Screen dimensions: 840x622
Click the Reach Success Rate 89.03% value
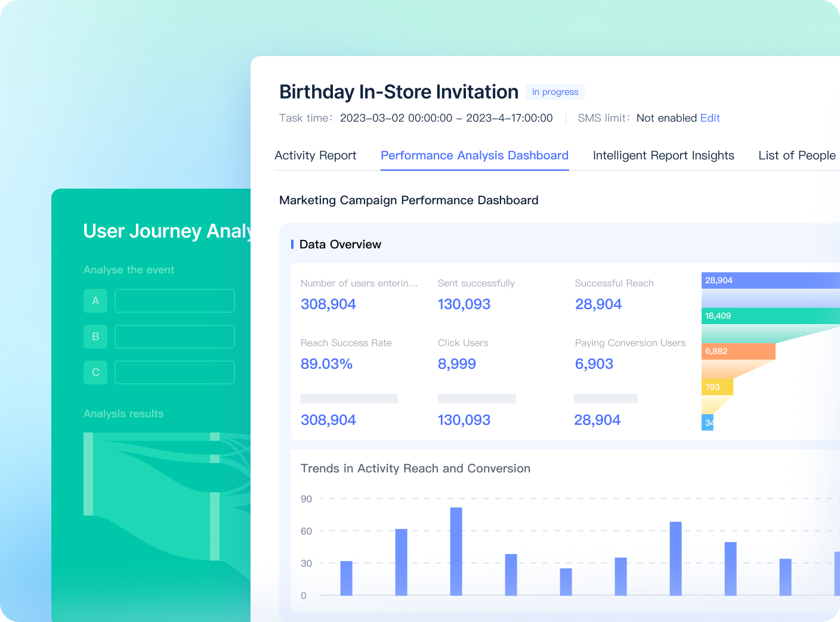[x=326, y=364]
